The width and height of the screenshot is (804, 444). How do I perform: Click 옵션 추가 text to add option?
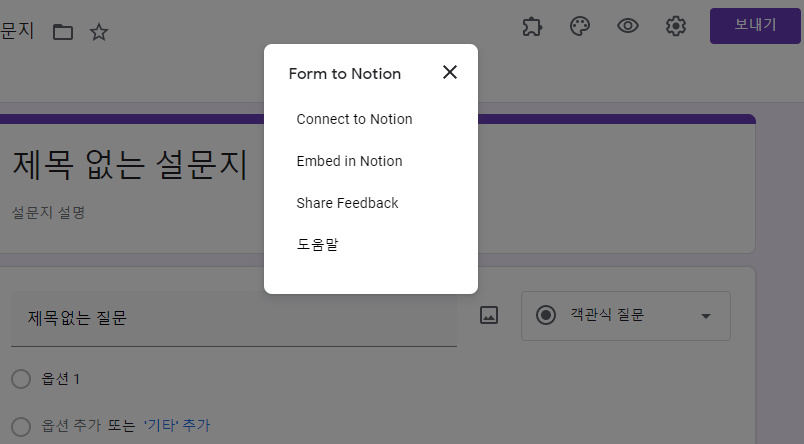click(x=71, y=425)
